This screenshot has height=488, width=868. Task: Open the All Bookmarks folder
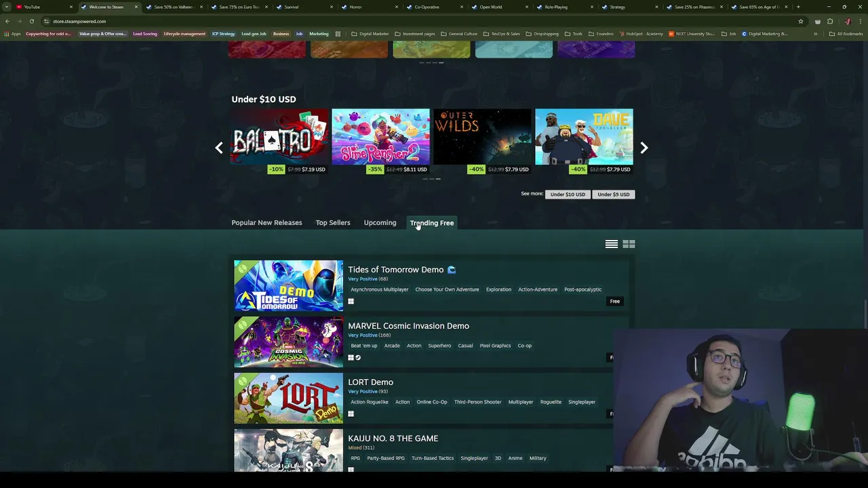pos(846,34)
